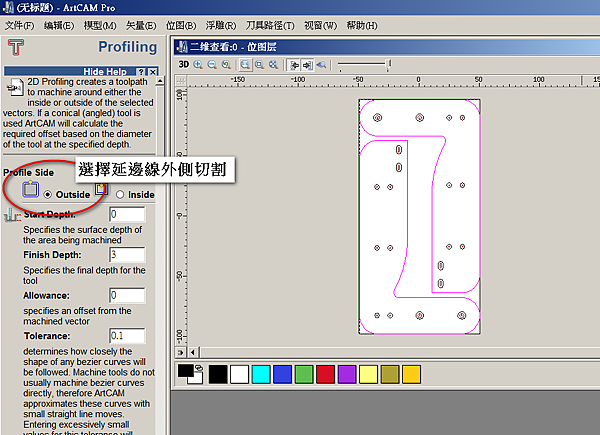Select the red colour swatch
This screenshot has height=435, width=600.
[325, 374]
